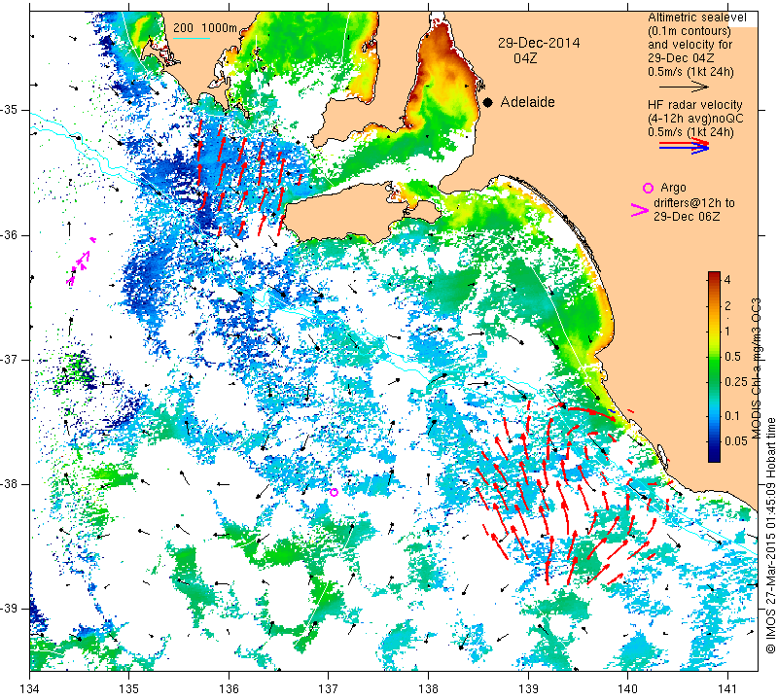
Task: Click the 'drifters@12h to' legend line
Action: tap(694, 203)
